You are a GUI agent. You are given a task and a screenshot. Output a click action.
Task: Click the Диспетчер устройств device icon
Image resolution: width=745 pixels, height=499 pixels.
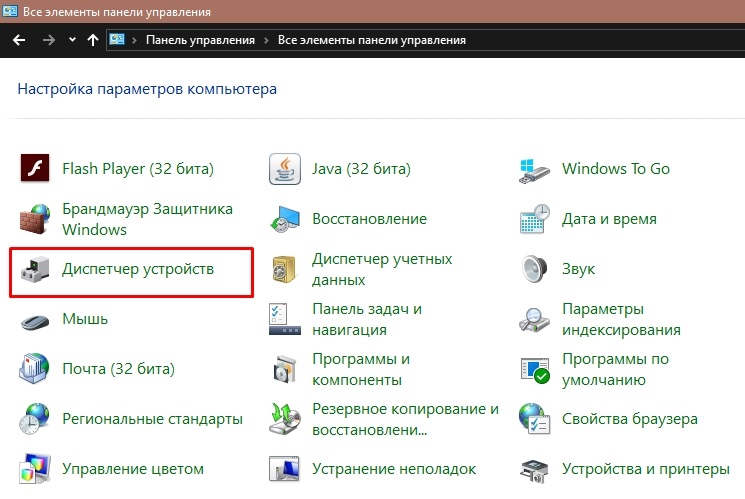pyautogui.click(x=35, y=269)
